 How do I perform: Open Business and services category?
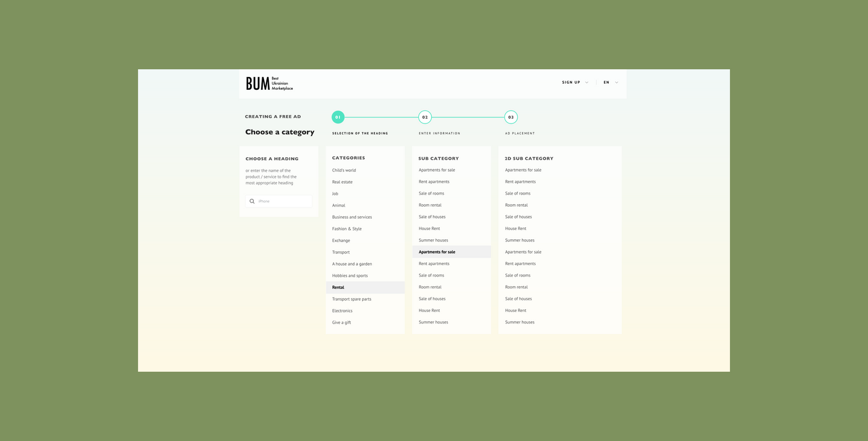pyautogui.click(x=352, y=217)
